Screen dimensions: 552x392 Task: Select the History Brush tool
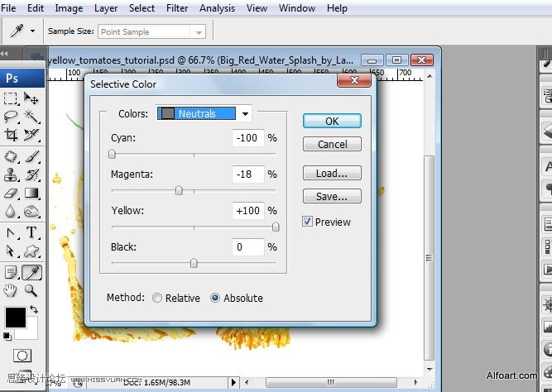[31, 174]
